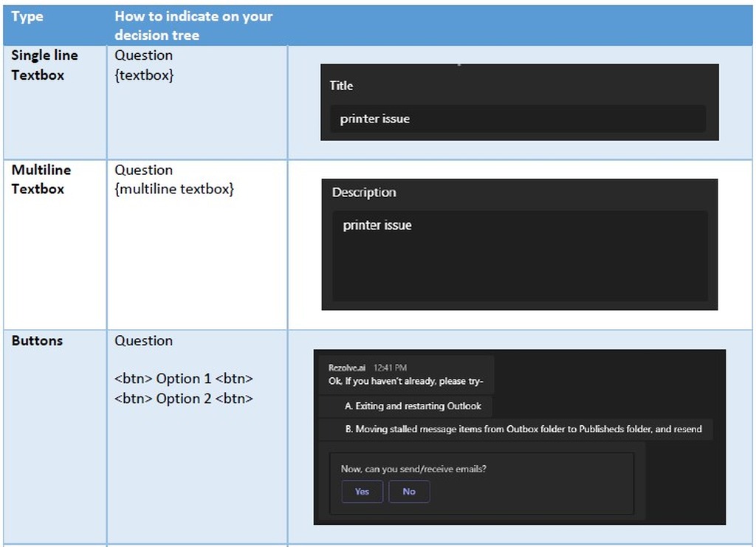This screenshot has height=547, width=756.
Task: Click the No button
Action: pyautogui.click(x=409, y=491)
